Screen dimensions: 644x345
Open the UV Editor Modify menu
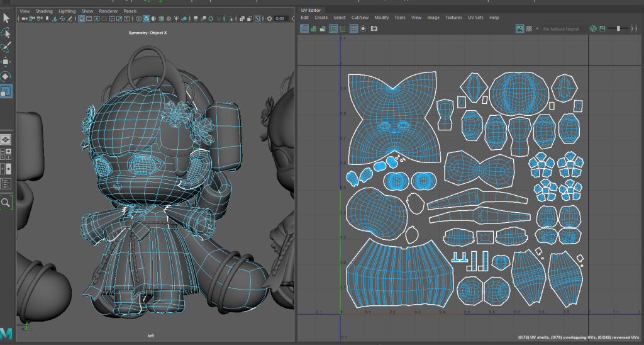point(382,18)
